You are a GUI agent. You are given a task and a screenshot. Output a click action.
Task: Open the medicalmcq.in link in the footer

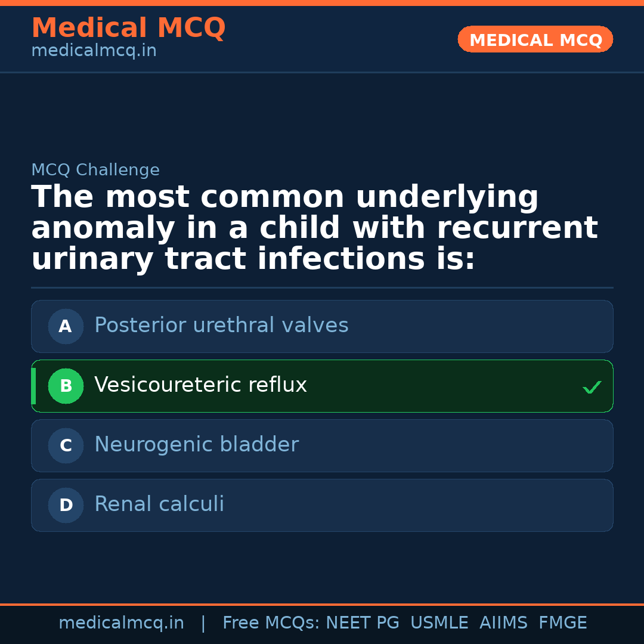tap(121, 623)
